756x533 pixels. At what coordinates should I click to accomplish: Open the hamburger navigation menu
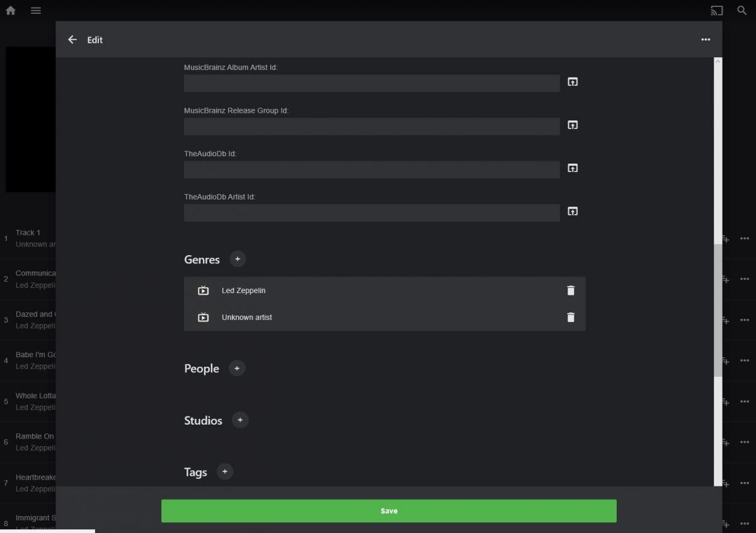click(36, 11)
